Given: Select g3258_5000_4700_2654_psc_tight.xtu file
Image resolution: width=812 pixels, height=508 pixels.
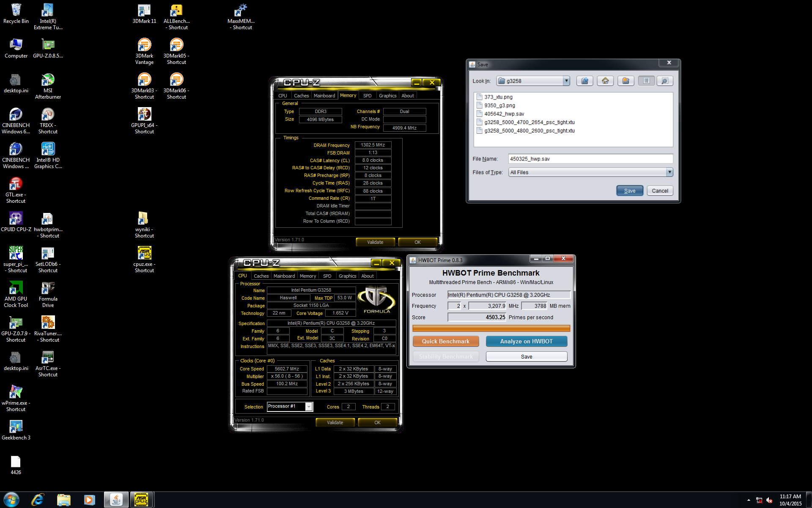Looking at the screenshot, I should 525,122.
